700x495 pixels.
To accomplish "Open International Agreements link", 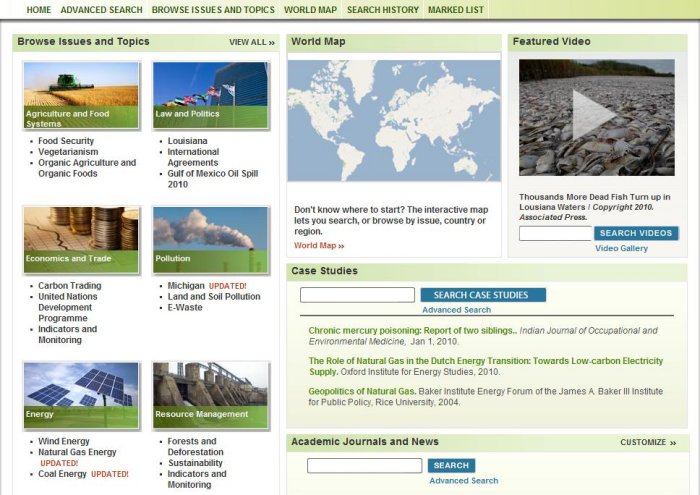I will point(193,157).
